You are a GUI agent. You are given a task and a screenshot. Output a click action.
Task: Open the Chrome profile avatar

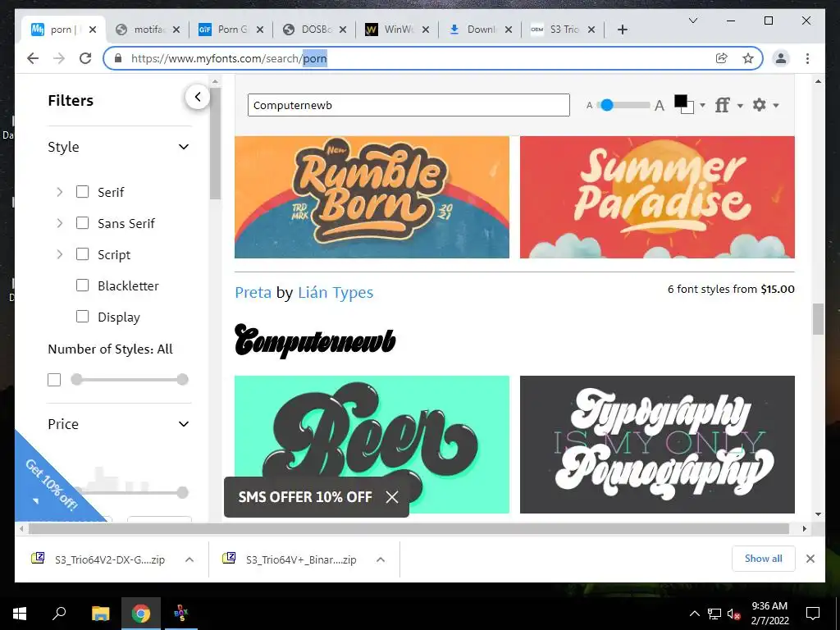[781, 58]
